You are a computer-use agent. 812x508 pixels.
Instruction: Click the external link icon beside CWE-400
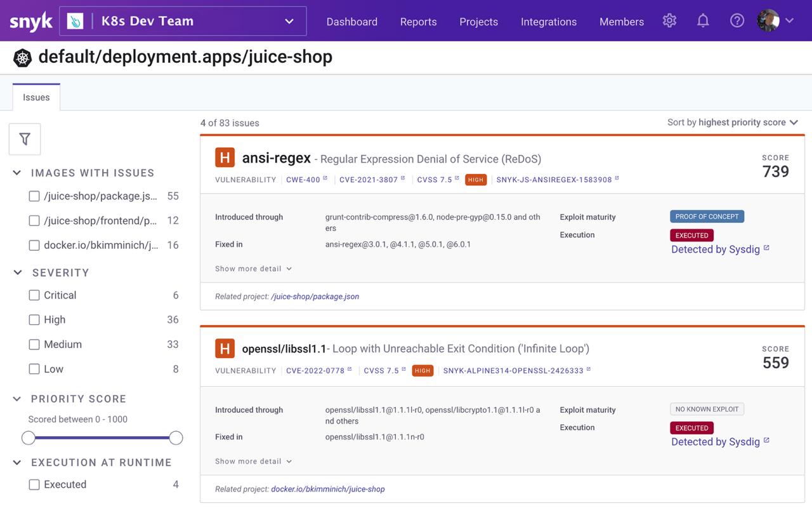tap(325, 178)
